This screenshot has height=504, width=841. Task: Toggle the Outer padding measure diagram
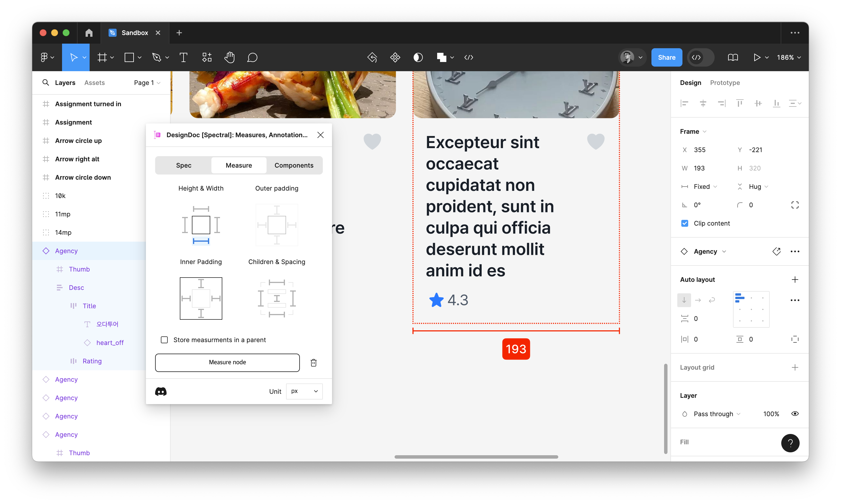[277, 225]
